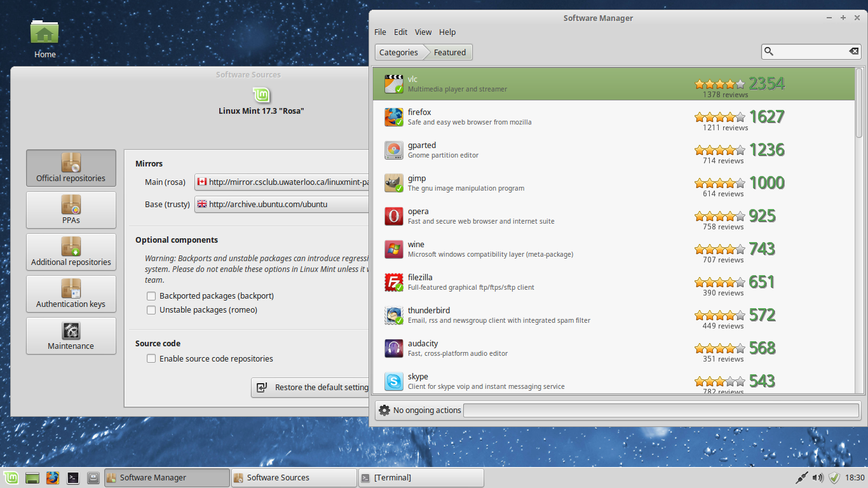Viewport: 868px width, 488px height.
Task: Change the Main (rosa) mirror
Action: coord(281,182)
